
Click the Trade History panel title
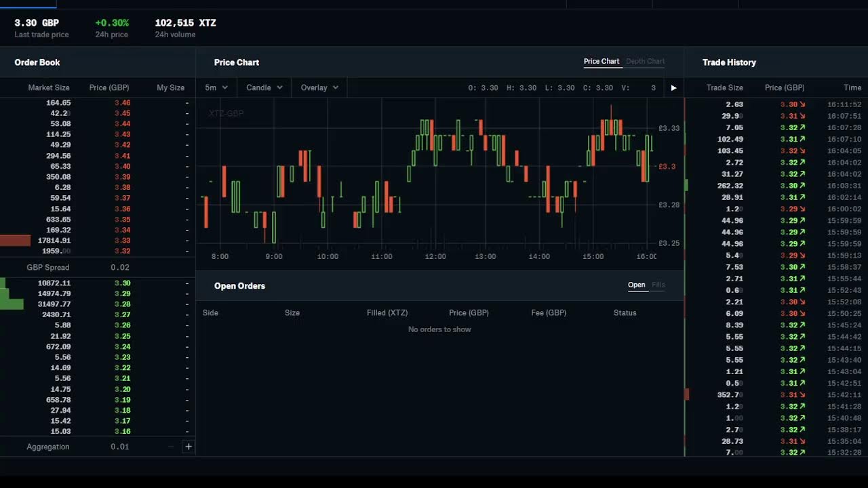tap(729, 62)
